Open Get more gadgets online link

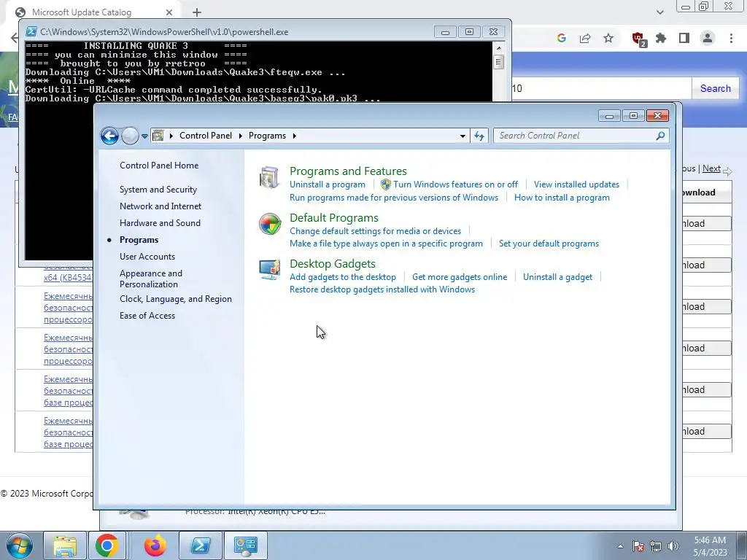tap(460, 277)
